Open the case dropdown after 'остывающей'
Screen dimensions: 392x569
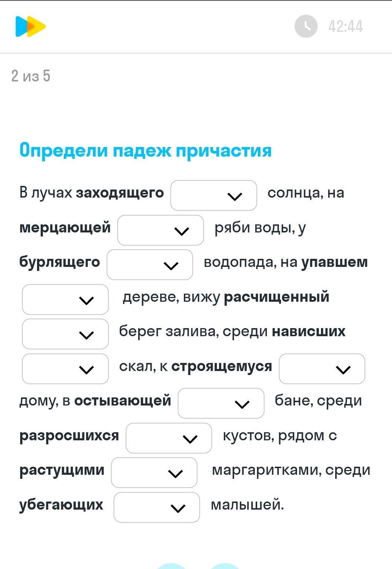point(221,403)
